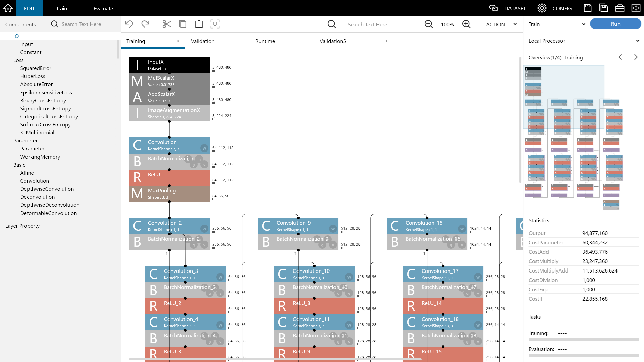Viewport: 644px width, 362px height.
Task: Switch to the Runtime tab
Action: click(265, 41)
